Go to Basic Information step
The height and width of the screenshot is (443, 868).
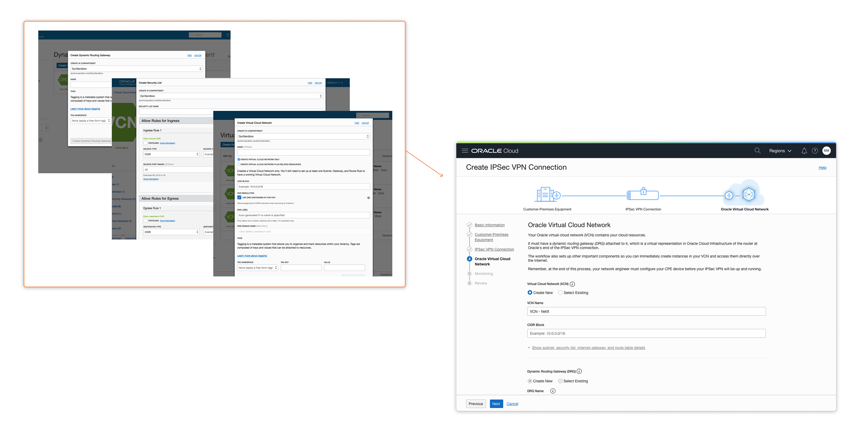[489, 225]
